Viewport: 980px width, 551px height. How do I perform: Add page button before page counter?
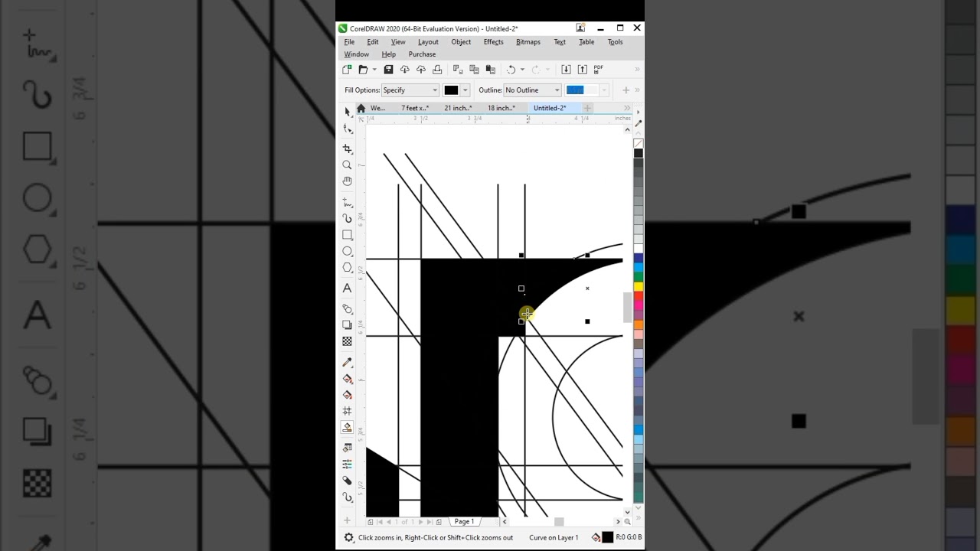[371, 522]
